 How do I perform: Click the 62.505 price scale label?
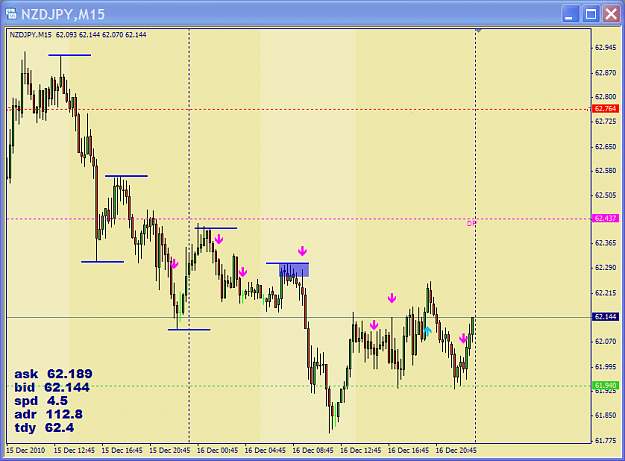pos(605,195)
